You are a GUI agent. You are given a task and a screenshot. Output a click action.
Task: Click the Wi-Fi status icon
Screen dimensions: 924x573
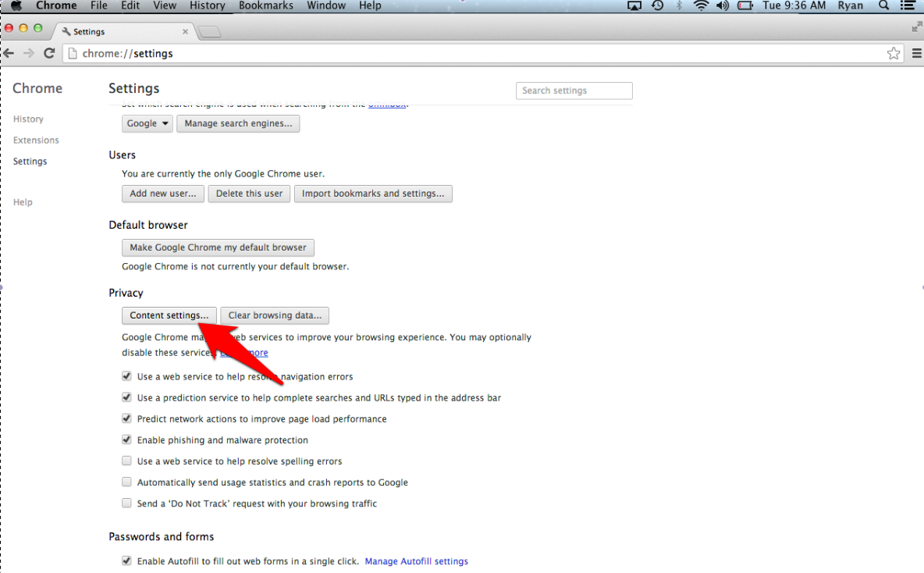[x=701, y=5]
